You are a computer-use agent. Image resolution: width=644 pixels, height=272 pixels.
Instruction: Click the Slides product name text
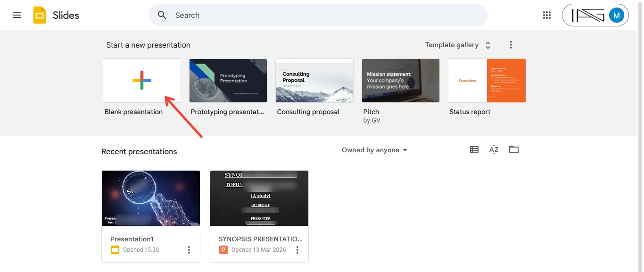coord(66,15)
